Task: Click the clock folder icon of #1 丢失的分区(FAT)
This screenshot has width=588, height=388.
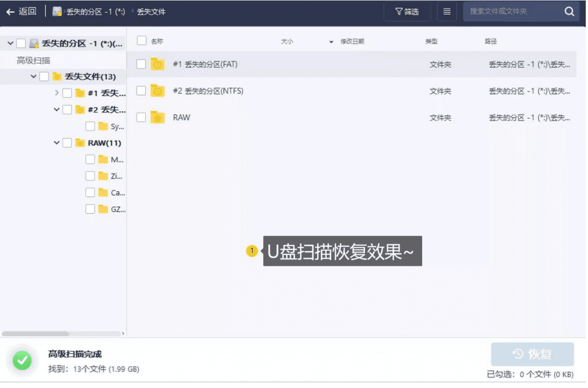Action: click(x=157, y=64)
